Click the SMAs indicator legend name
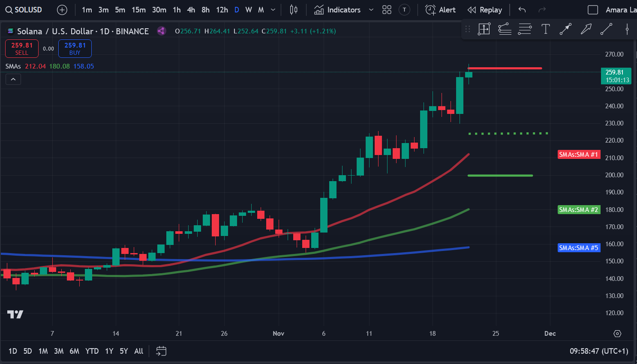 click(13, 66)
